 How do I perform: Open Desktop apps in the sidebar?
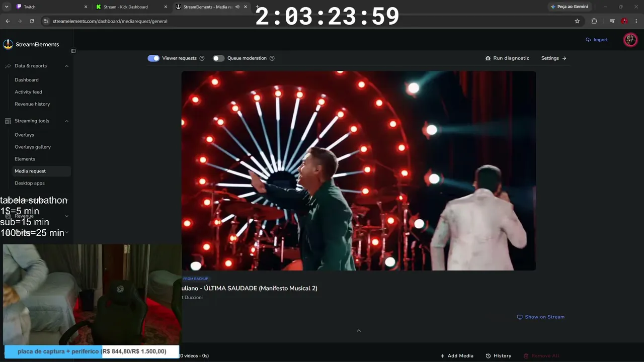tap(30, 183)
